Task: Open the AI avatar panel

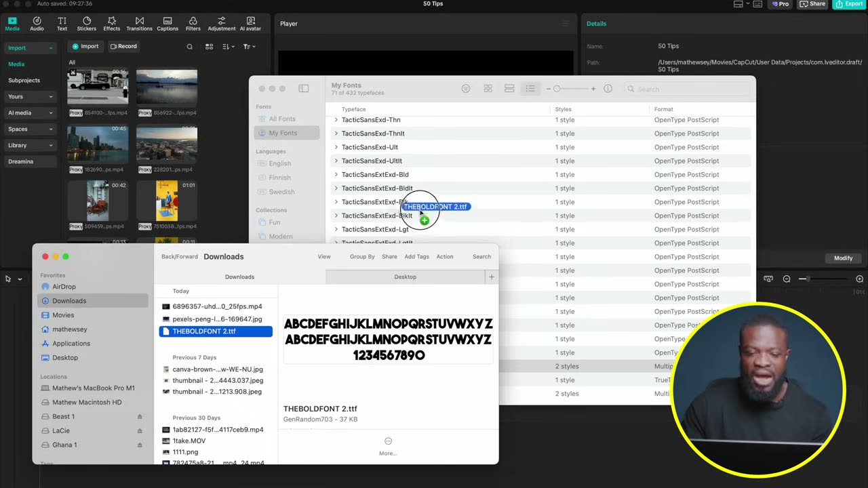Action: pyautogui.click(x=250, y=24)
